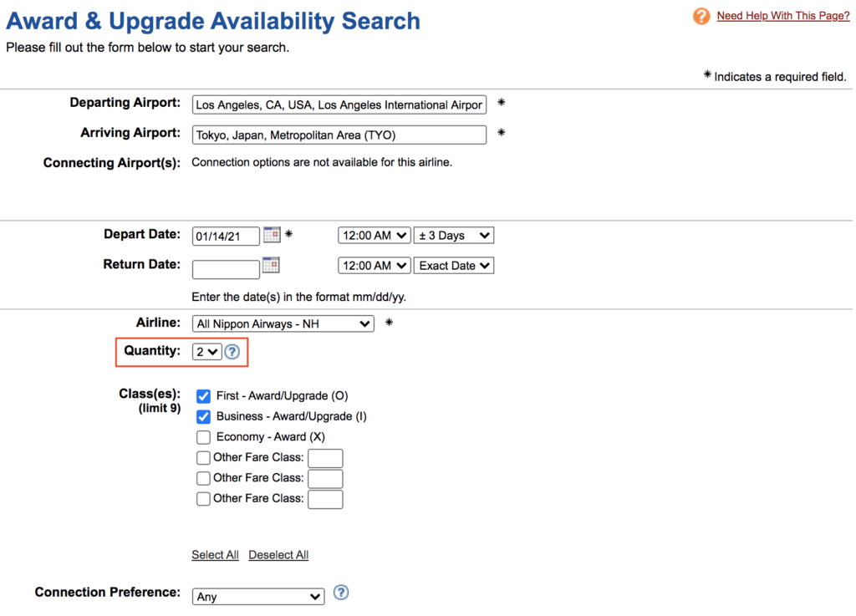
Task: Click the 'Enter the date(s) in the format' note
Action: tap(298, 298)
